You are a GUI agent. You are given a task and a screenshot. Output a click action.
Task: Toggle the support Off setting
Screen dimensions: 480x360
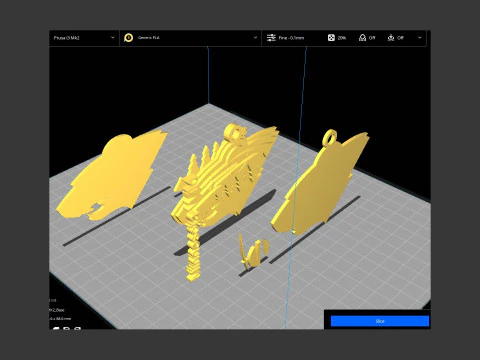coord(372,38)
